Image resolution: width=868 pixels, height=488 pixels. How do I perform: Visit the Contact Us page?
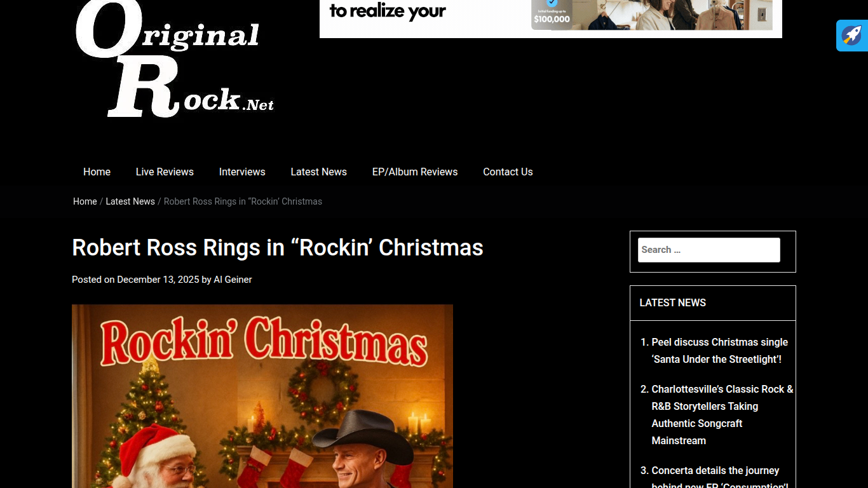click(x=508, y=172)
